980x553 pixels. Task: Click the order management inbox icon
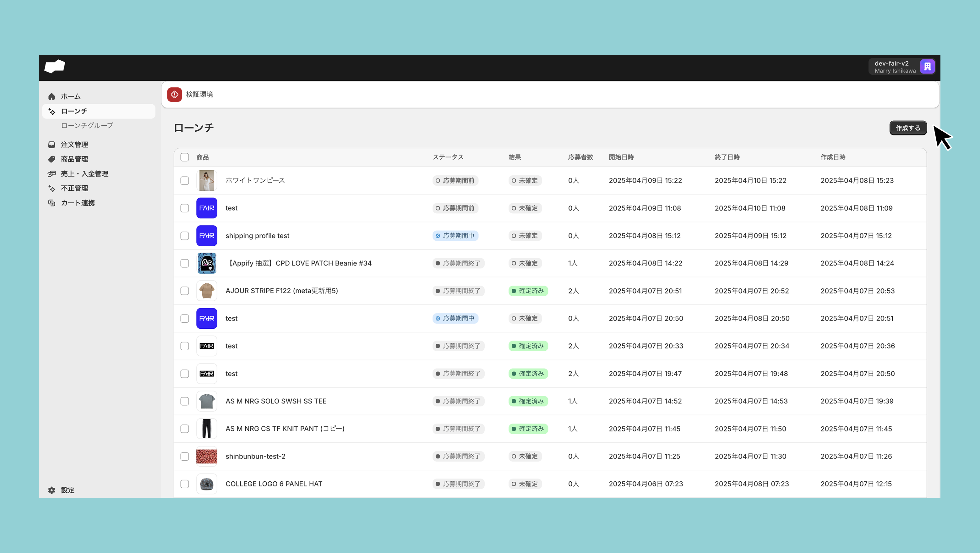click(x=52, y=145)
